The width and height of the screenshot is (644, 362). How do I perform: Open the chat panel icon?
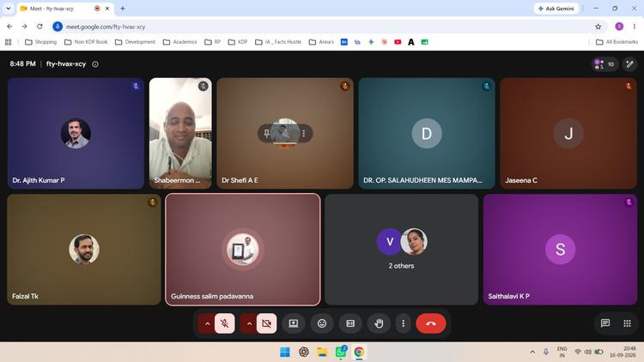click(605, 323)
